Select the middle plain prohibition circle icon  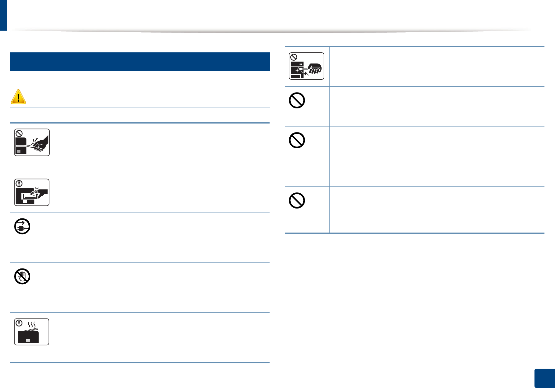297,140
